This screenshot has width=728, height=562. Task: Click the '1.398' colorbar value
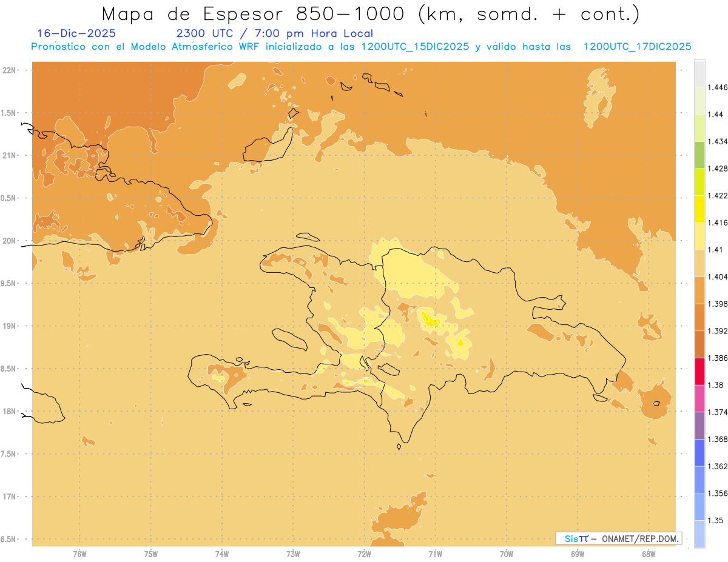(718, 304)
